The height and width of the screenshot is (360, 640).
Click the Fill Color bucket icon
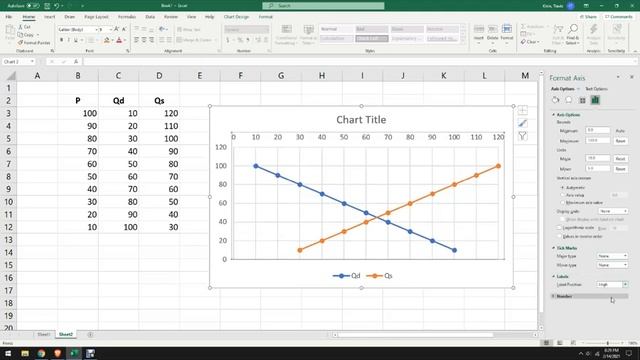coord(107,40)
